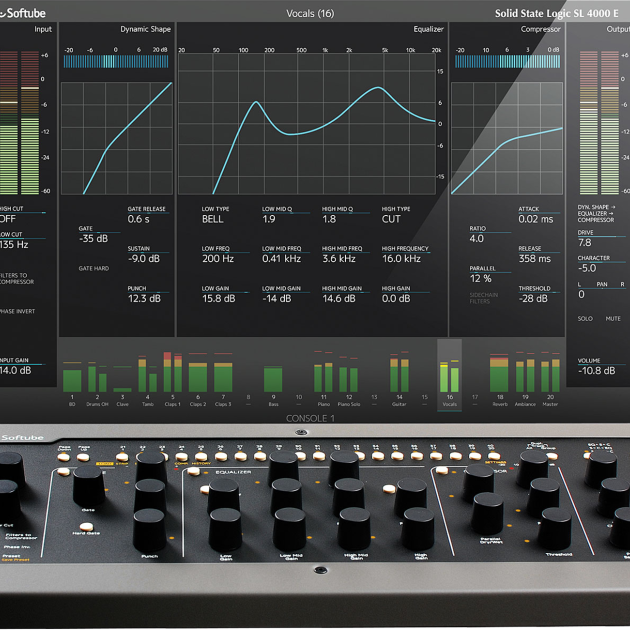The width and height of the screenshot is (630, 630).
Task: Open the High Type CUT selector
Action: click(x=391, y=219)
